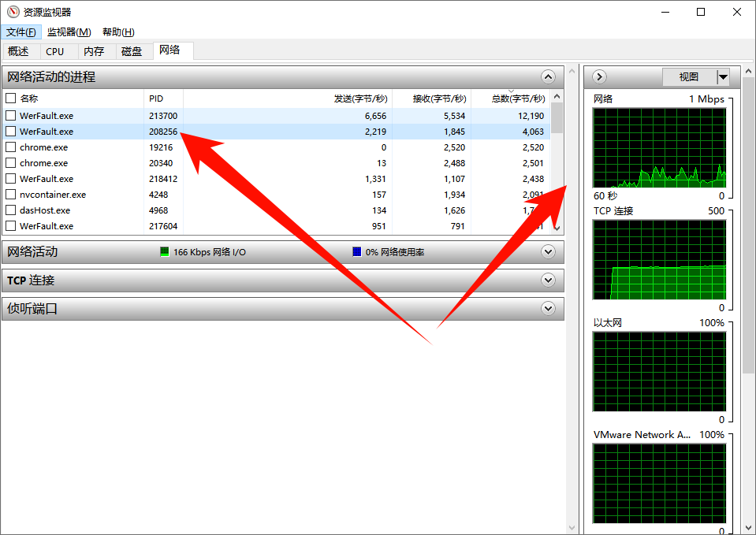Sort by the PID column header
Image resolution: width=756 pixels, height=535 pixels.
pyautogui.click(x=156, y=98)
